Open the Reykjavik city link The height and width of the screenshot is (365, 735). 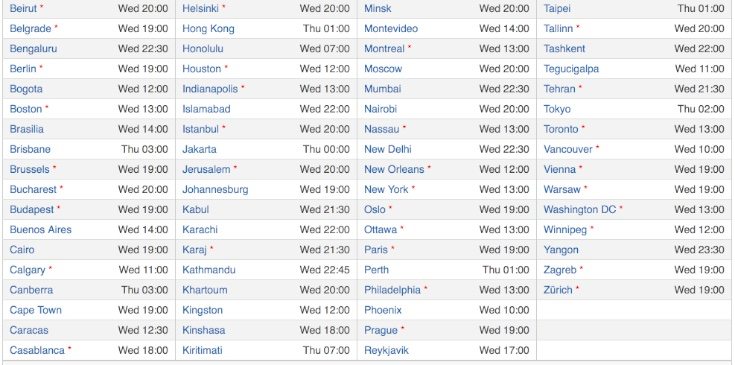(386, 350)
